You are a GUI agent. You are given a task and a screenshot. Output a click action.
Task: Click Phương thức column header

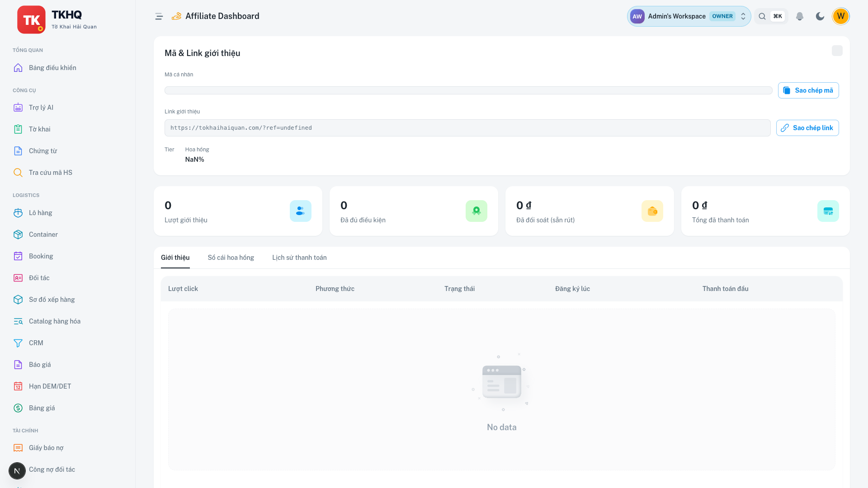[x=335, y=289]
